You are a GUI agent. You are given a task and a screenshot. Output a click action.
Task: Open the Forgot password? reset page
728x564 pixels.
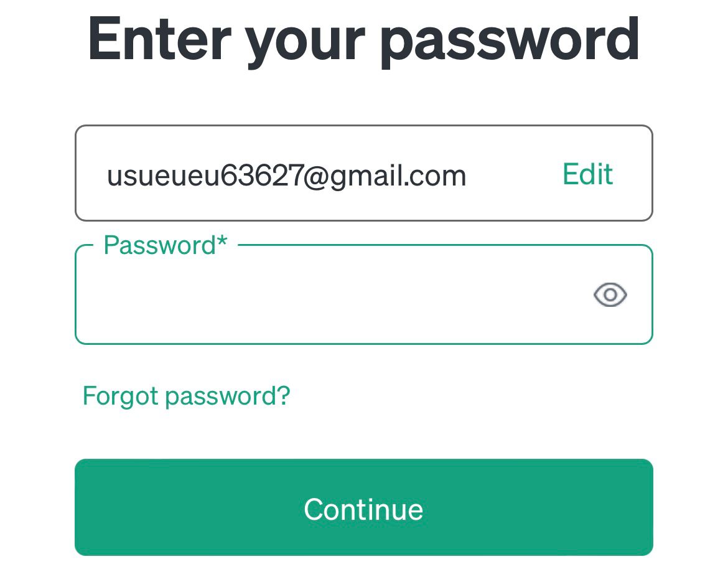tap(186, 396)
